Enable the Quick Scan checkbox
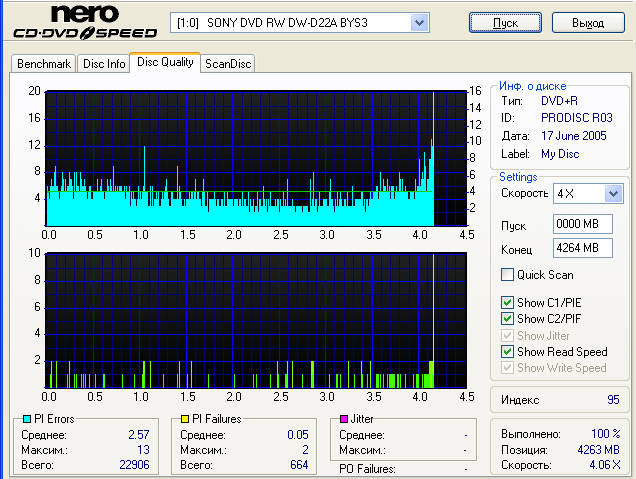This screenshot has height=479, width=636. point(508,275)
